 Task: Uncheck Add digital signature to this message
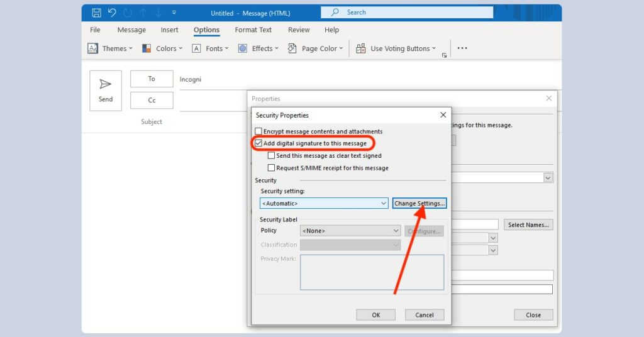pos(258,143)
